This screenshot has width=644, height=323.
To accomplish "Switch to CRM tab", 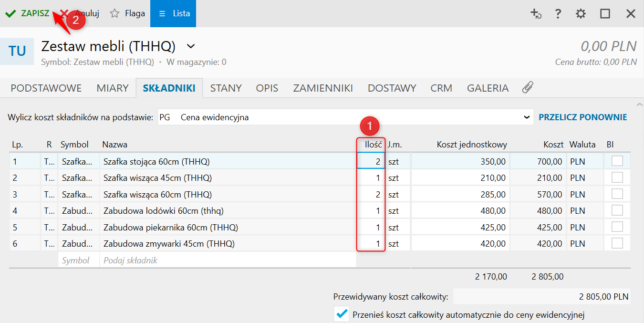I will (x=441, y=88).
